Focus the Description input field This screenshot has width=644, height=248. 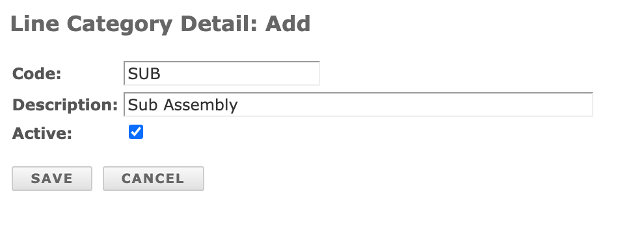pyautogui.click(x=358, y=105)
